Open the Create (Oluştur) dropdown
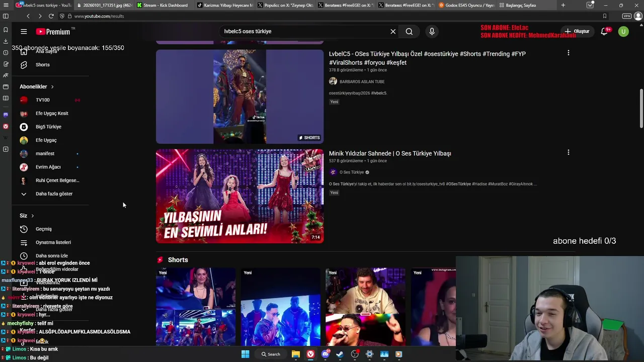This screenshot has height=362, width=644. click(x=577, y=31)
